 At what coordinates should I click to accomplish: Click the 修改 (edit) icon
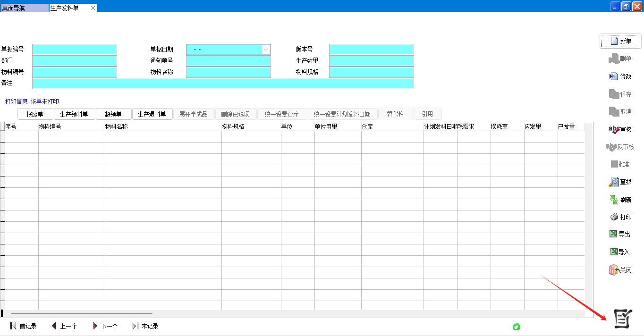[613, 76]
